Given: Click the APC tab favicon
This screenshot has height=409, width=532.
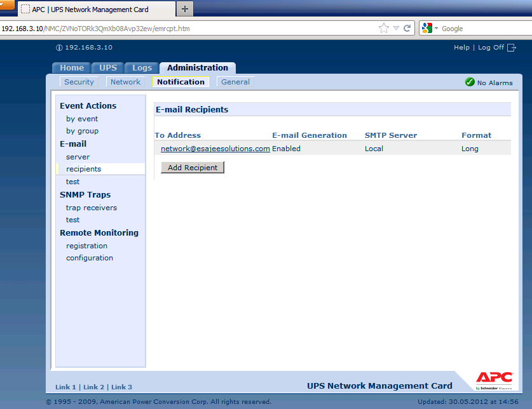Looking at the screenshot, I should [x=25, y=9].
